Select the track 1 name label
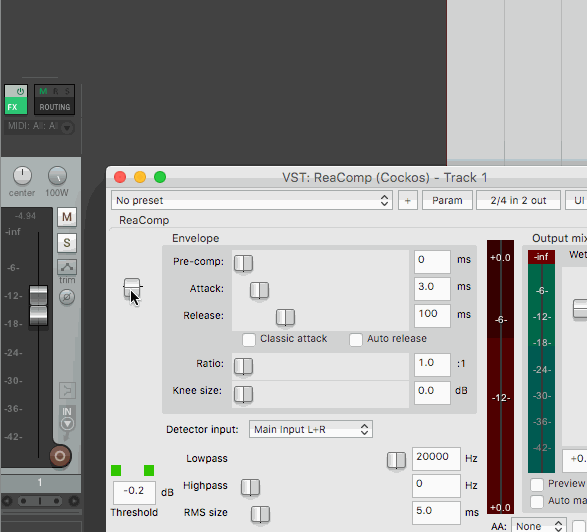 40,482
